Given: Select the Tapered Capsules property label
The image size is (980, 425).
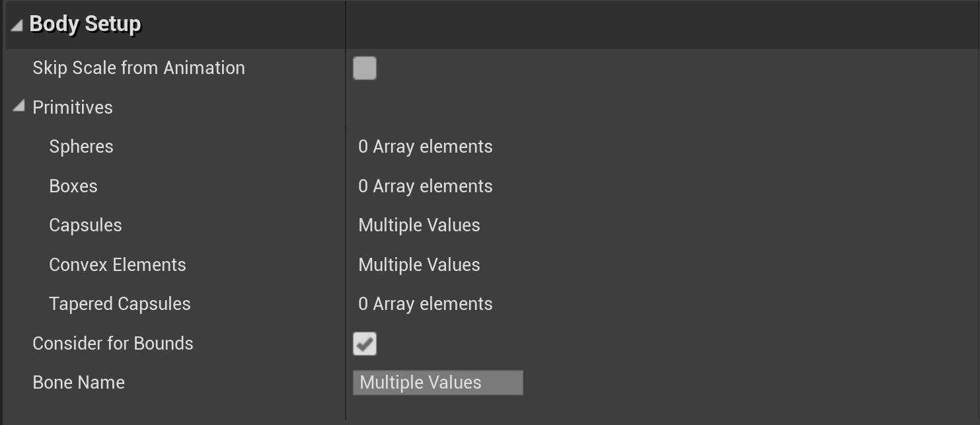Looking at the screenshot, I should [x=120, y=304].
